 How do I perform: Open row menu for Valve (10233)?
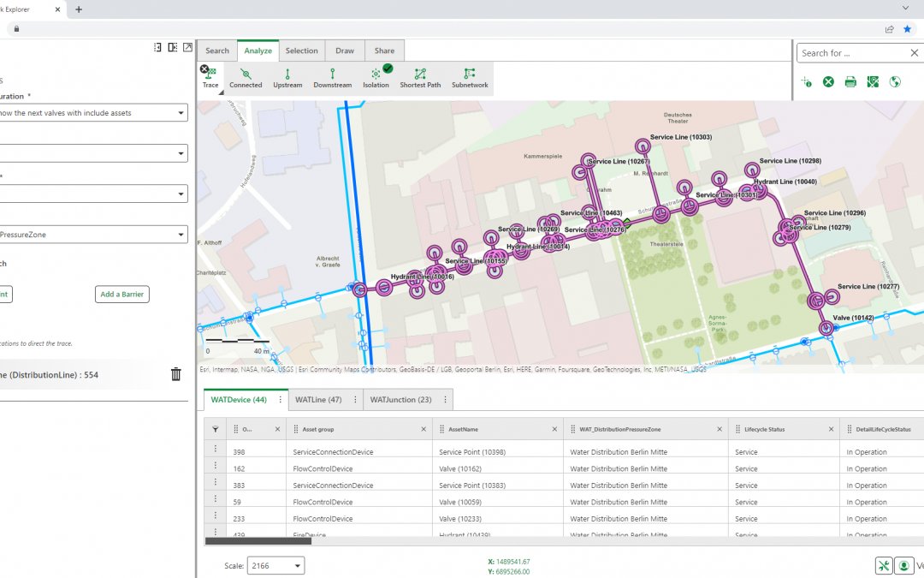(x=215, y=515)
